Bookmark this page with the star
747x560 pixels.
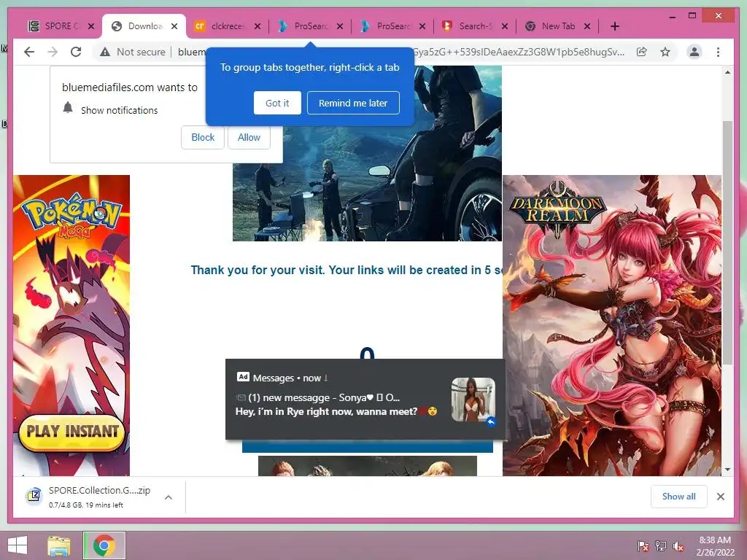click(x=665, y=52)
